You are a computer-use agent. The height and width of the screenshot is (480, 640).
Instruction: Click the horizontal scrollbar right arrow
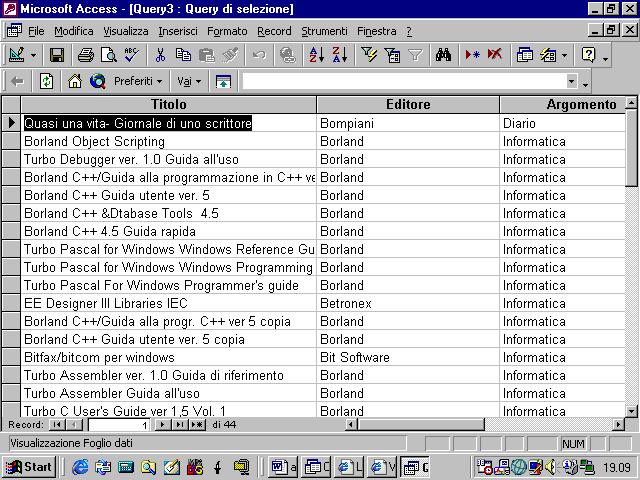click(619, 425)
